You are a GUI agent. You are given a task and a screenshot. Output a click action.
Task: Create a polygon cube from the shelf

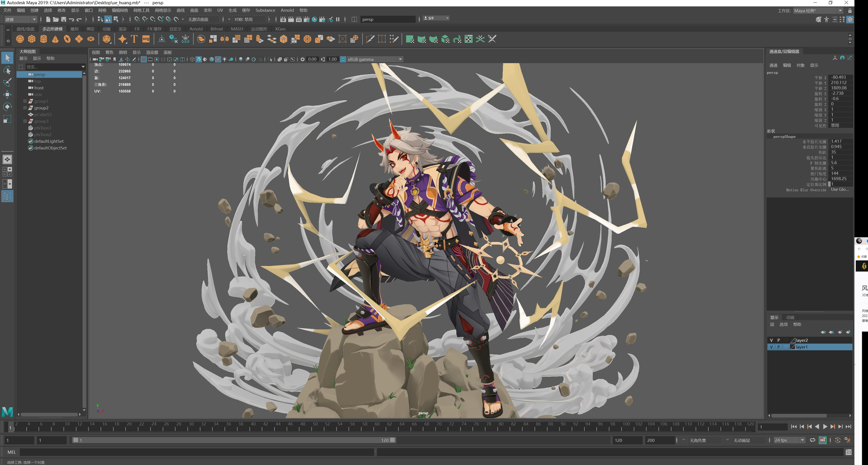coord(32,39)
